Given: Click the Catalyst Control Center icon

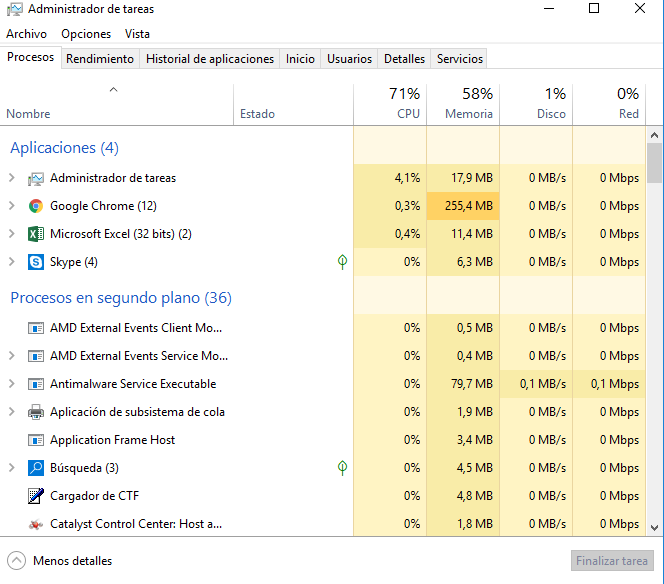Looking at the screenshot, I should click(36, 524).
